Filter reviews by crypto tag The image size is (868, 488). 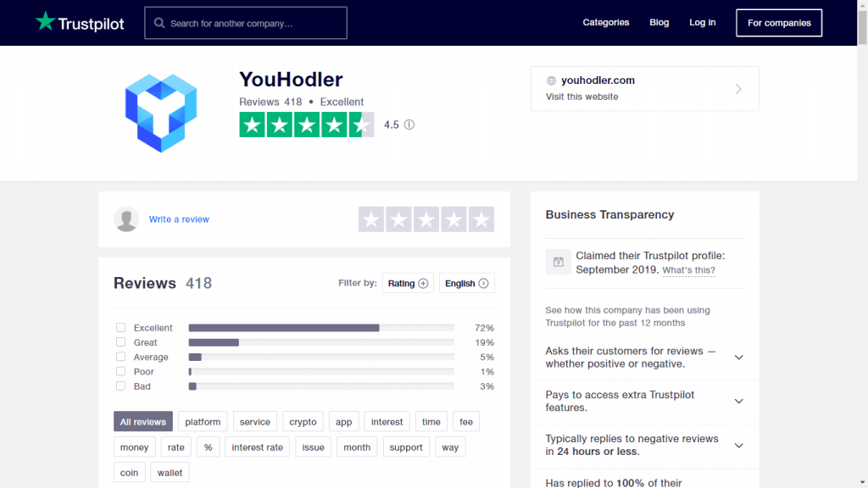tap(303, 422)
